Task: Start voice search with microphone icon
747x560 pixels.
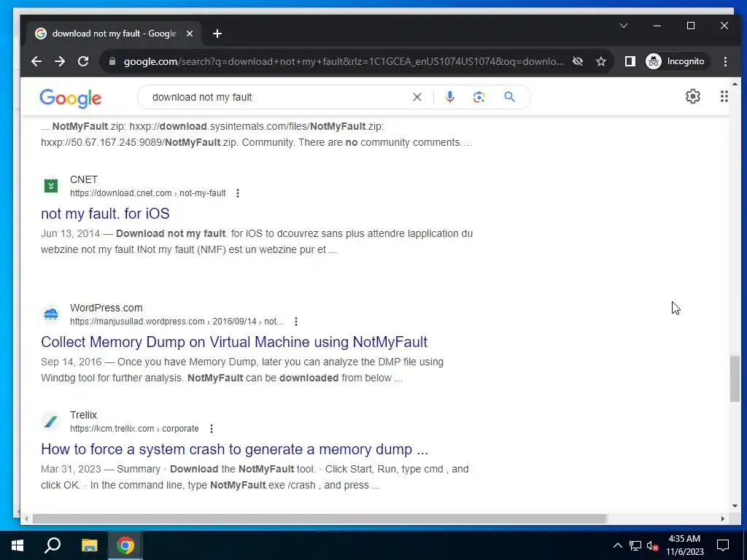Action: 449,97
